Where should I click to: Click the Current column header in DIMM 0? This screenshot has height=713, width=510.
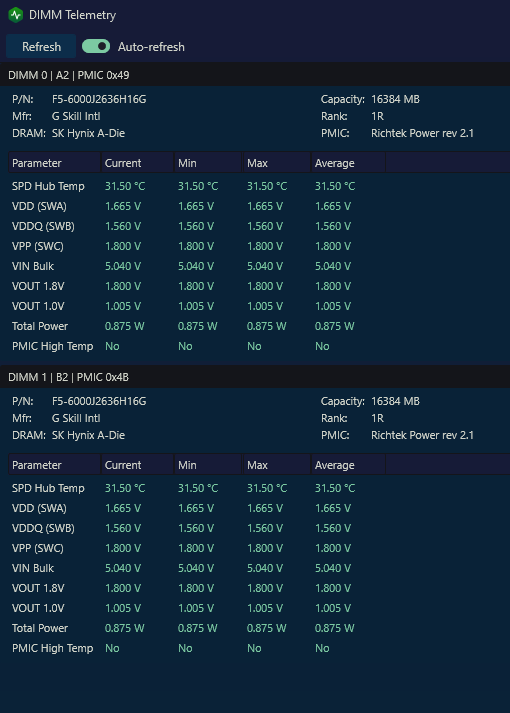[x=137, y=163]
